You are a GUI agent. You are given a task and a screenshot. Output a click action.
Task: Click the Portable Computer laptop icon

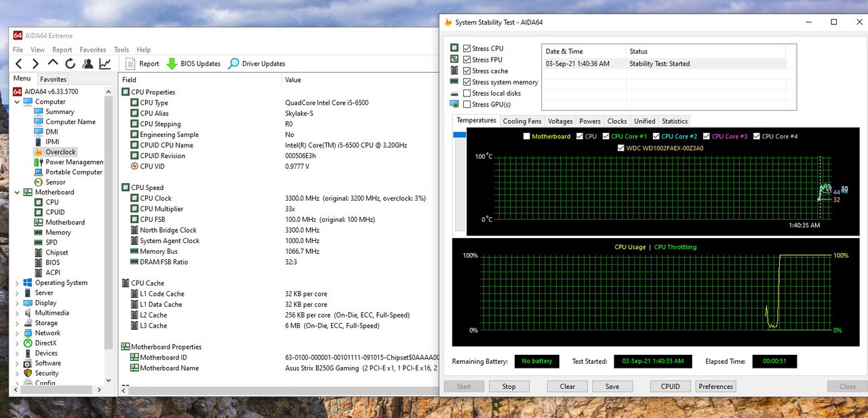pyautogui.click(x=39, y=172)
